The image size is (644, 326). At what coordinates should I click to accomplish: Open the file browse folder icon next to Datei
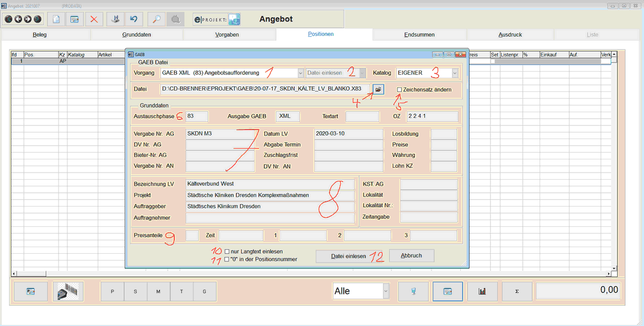(x=378, y=89)
